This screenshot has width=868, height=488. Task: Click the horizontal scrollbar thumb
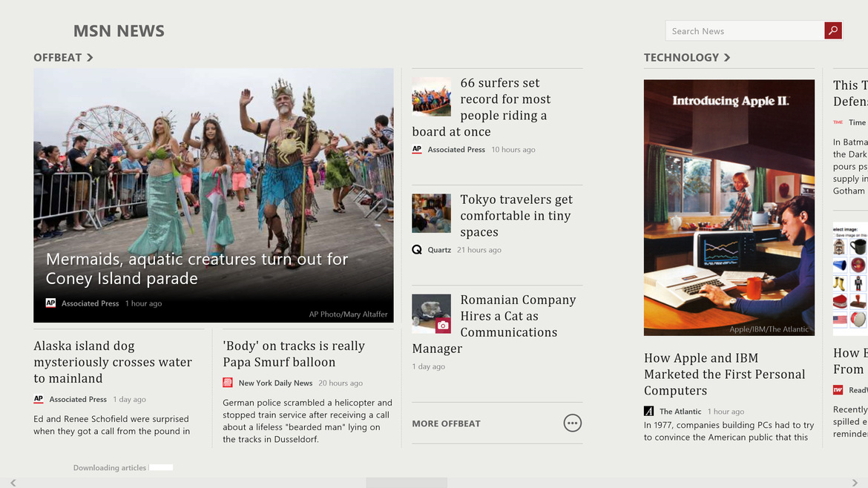click(x=407, y=483)
